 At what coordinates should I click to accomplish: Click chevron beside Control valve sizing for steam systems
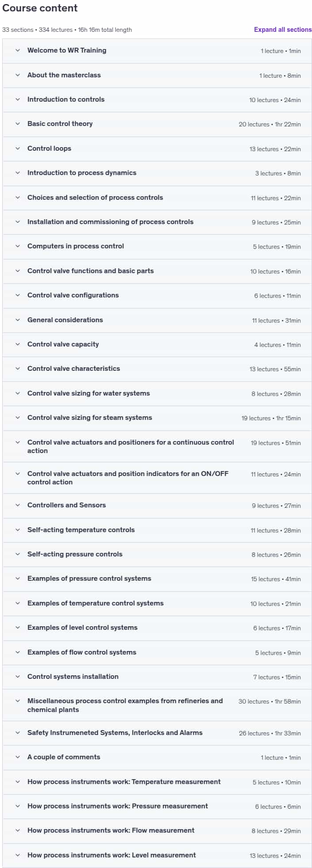coord(18,418)
